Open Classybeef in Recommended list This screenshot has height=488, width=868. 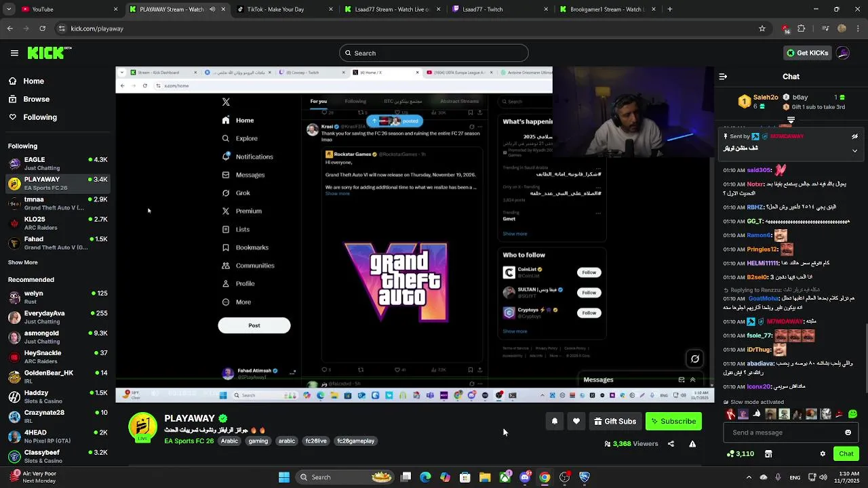[x=58, y=456]
